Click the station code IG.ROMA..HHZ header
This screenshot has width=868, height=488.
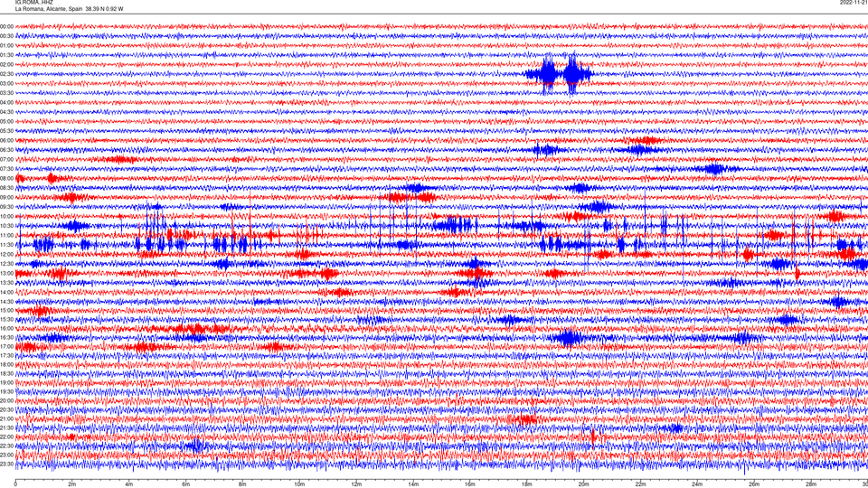[x=33, y=2]
